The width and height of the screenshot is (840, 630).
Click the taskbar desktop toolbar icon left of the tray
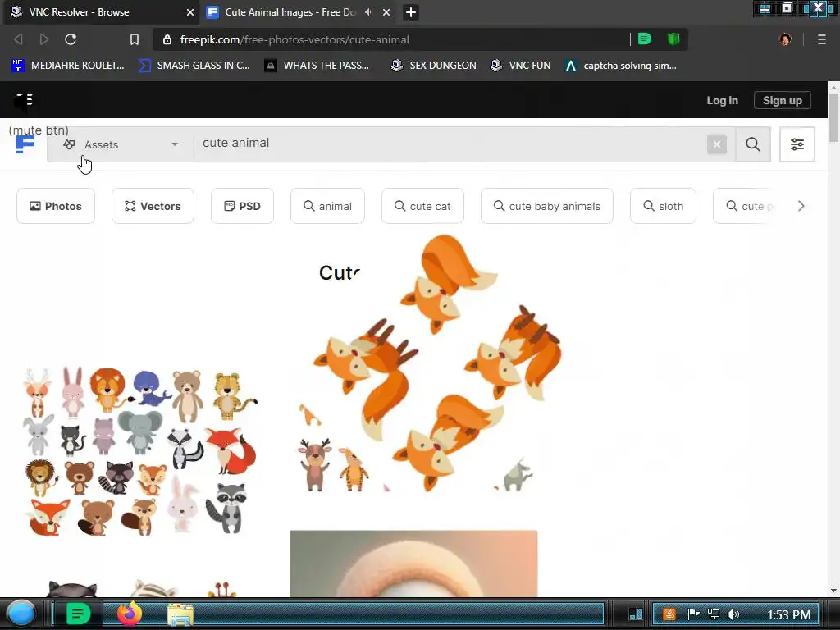[x=636, y=614]
